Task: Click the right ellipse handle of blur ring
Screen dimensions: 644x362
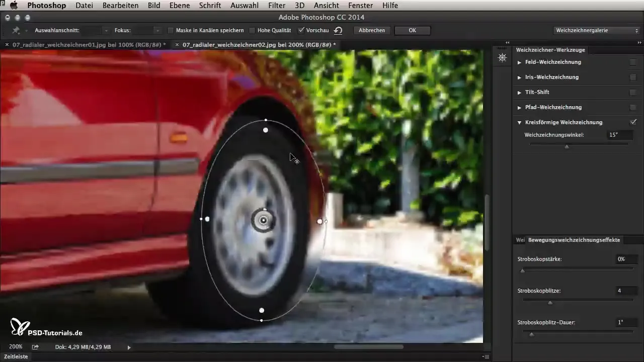Action: [326, 221]
